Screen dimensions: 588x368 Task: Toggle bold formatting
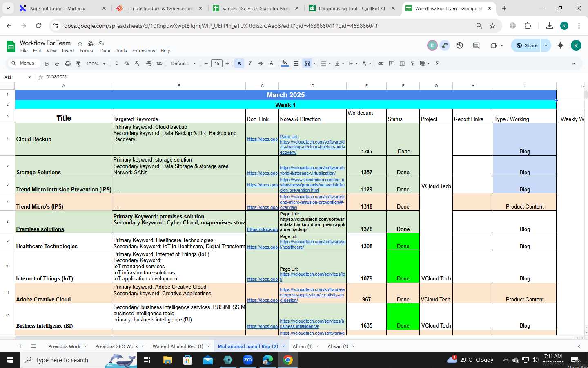[239, 63]
